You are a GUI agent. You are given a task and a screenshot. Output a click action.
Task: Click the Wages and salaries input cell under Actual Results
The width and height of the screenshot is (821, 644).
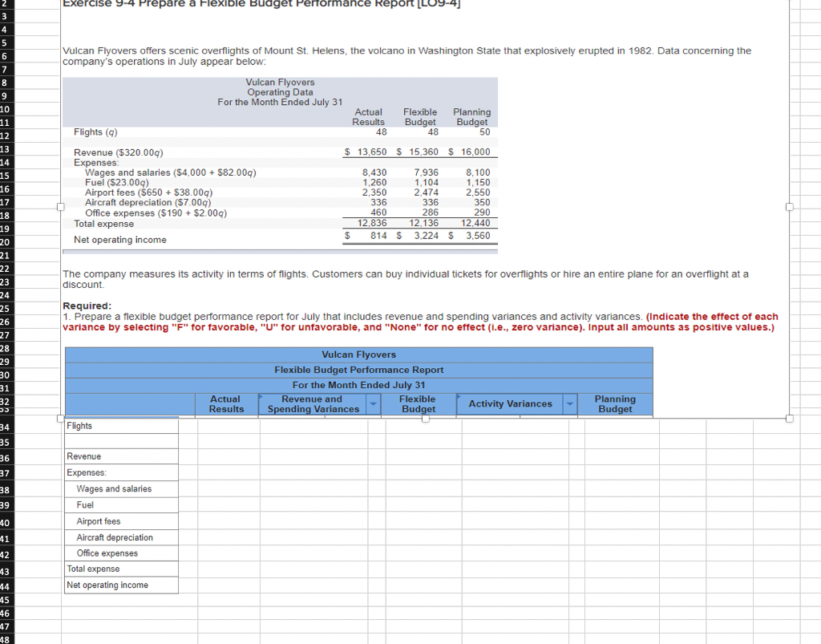(226, 488)
